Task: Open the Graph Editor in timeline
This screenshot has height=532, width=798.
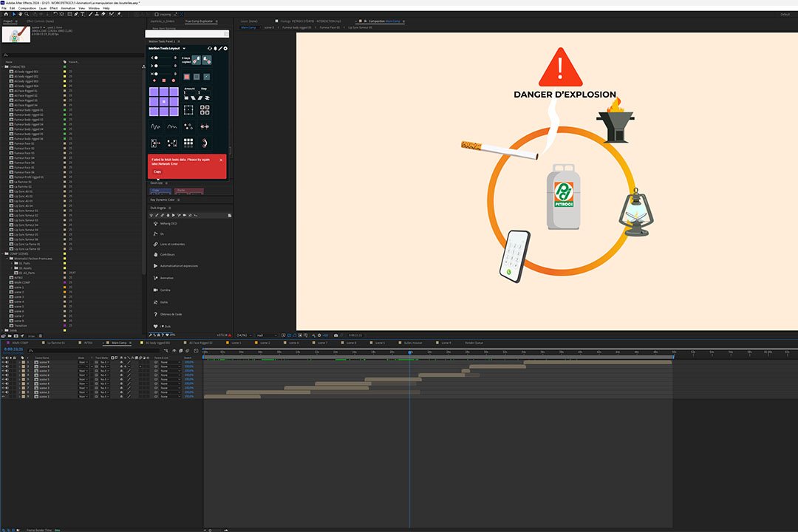Action: (196, 351)
